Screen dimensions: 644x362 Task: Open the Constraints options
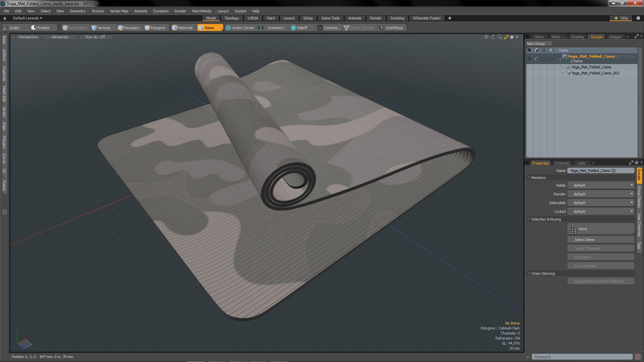tap(329, 28)
